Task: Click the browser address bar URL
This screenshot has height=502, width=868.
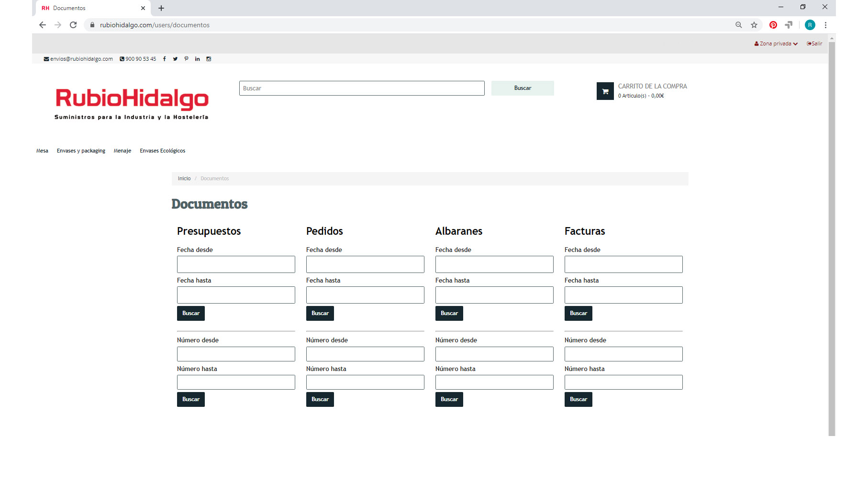Action: (x=155, y=25)
